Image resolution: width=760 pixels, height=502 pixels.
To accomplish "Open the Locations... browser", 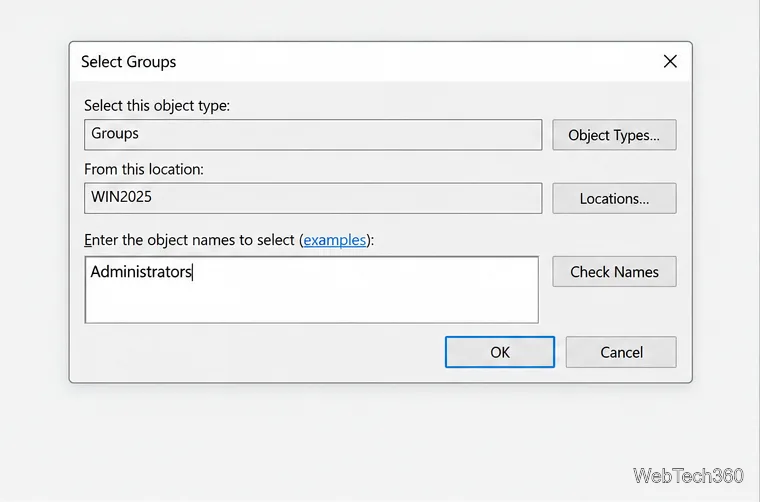I will pyautogui.click(x=614, y=198).
